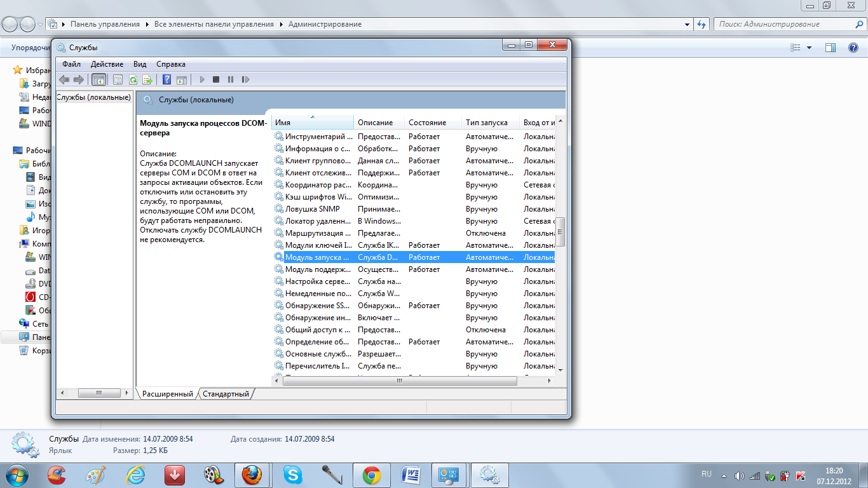Stop the service with the square icon

coord(216,79)
